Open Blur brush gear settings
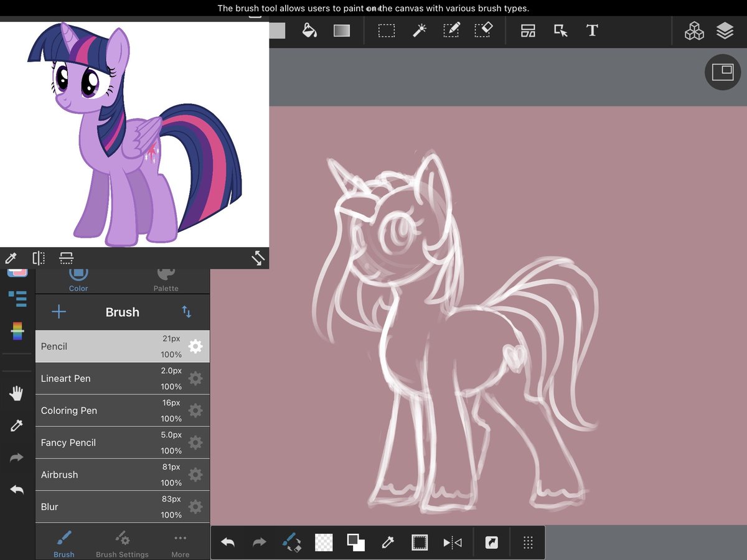747x560 pixels. [x=195, y=506]
